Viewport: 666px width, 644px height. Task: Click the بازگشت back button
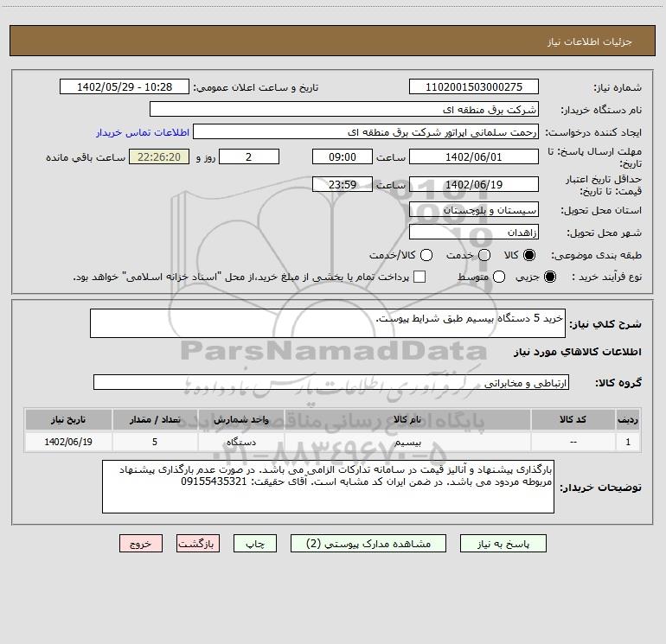point(198,544)
